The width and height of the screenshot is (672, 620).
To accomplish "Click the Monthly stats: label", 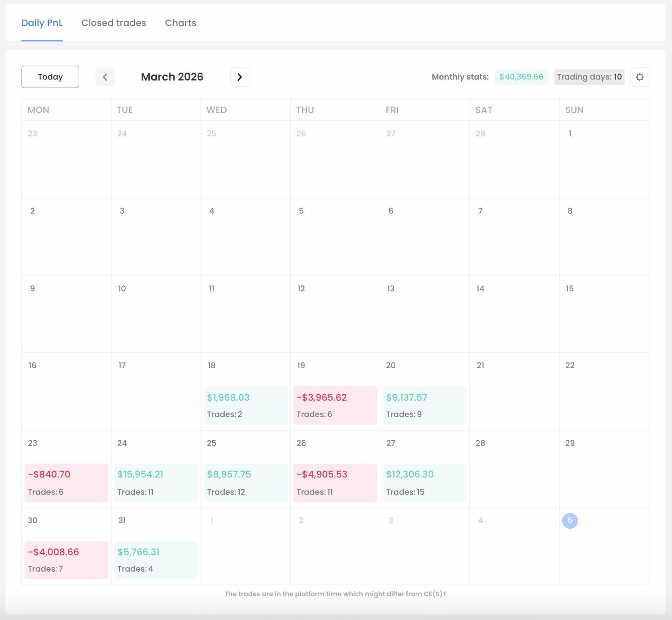I will coord(460,77).
